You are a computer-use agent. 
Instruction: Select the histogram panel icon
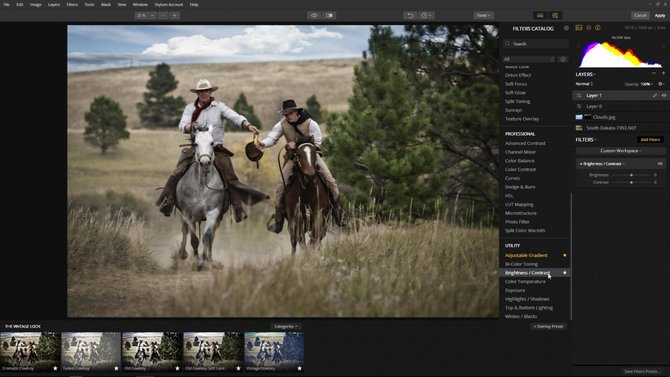tap(579, 28)
